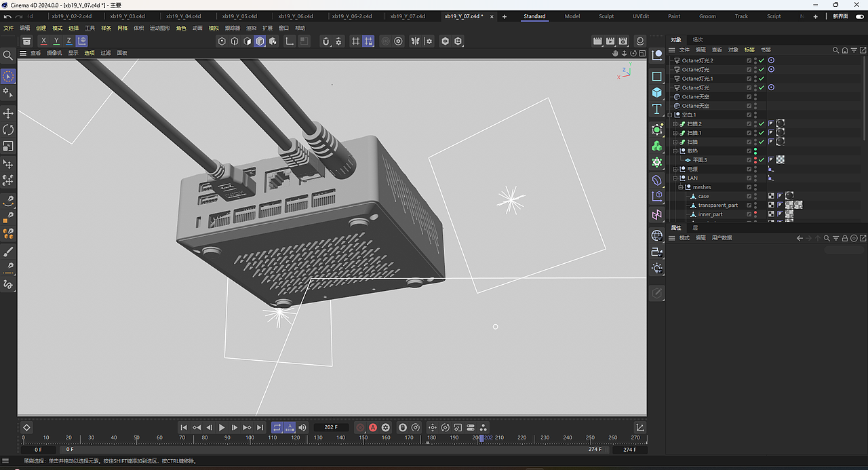Switch to polygons mode icon
The image size is (868, 470).
tap(247, 41)
